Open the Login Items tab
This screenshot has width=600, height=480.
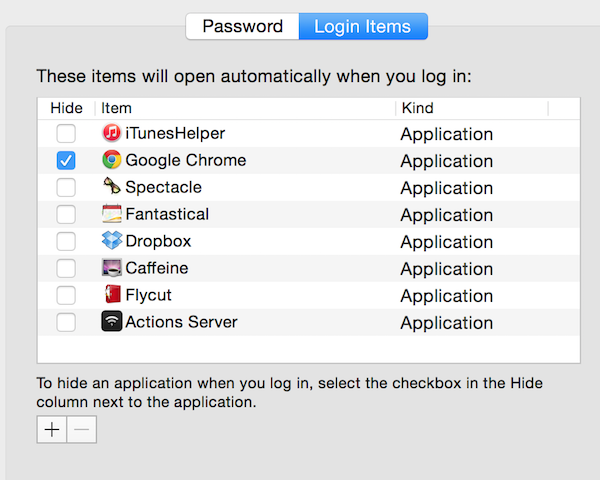[x=363, y=26]
